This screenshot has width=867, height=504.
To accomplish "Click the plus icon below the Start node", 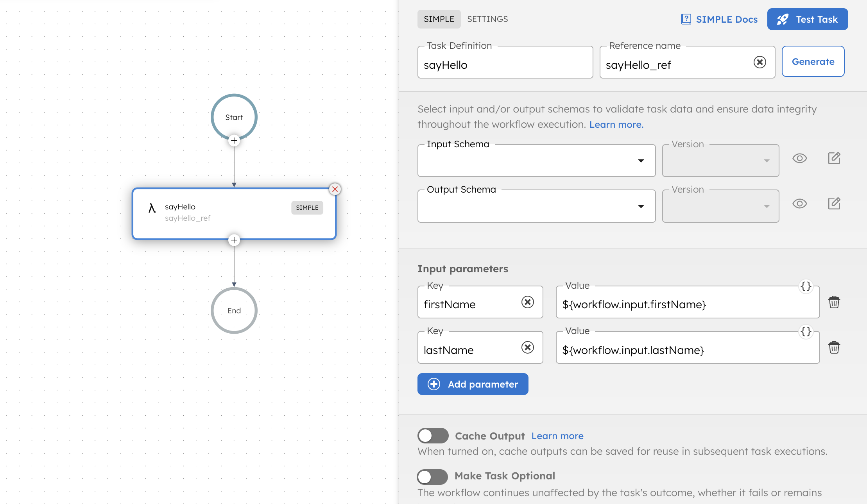I will pyautogui.click(x=234, y=141).
